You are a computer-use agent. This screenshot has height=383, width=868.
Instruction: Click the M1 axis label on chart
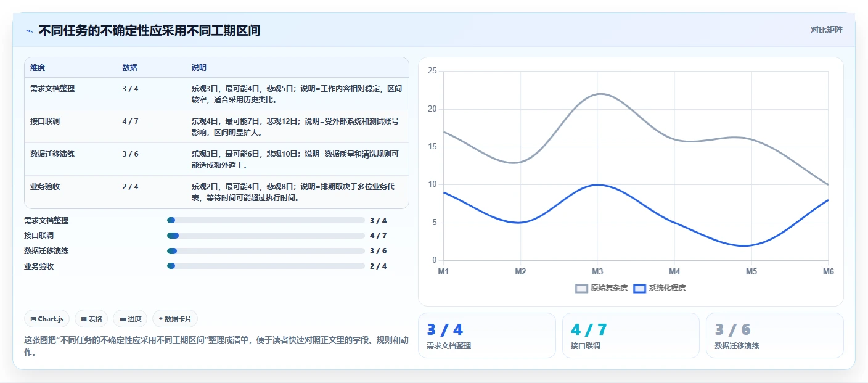(x=443, y=271)
